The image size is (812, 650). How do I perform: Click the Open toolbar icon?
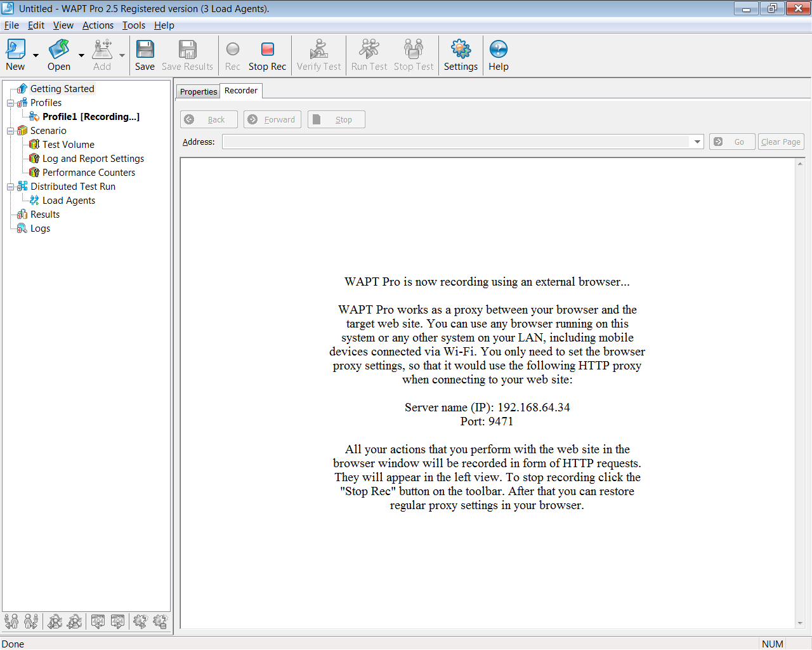[59, 55]
